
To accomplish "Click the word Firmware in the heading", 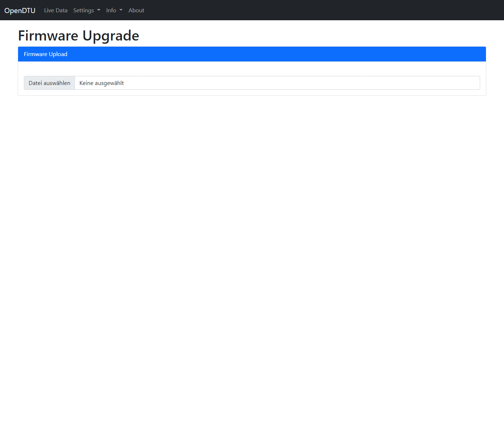I will click(48, 36).
